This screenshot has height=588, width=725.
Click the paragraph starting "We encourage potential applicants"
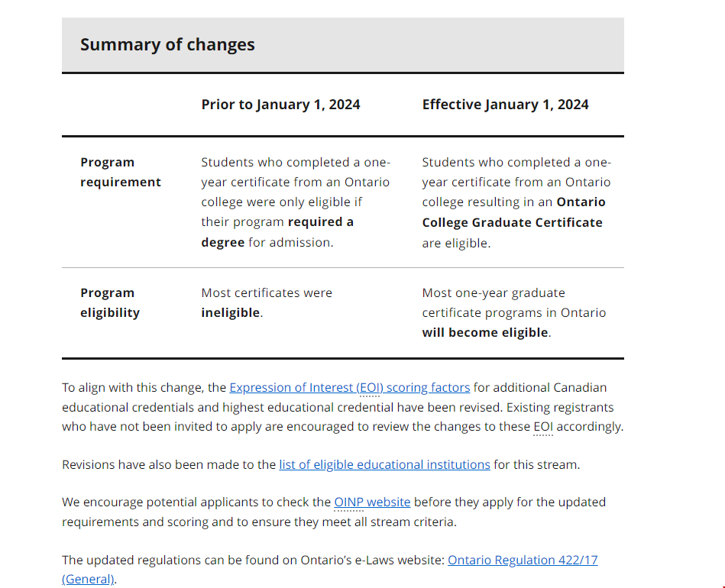(x=197, y=502)
